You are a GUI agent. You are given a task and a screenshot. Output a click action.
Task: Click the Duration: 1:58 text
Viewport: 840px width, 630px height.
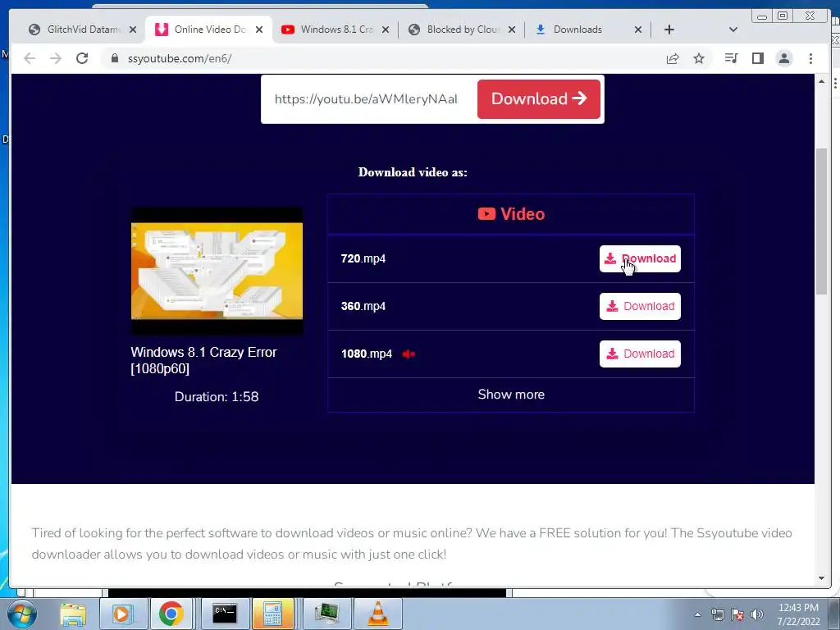pos(217,397)
